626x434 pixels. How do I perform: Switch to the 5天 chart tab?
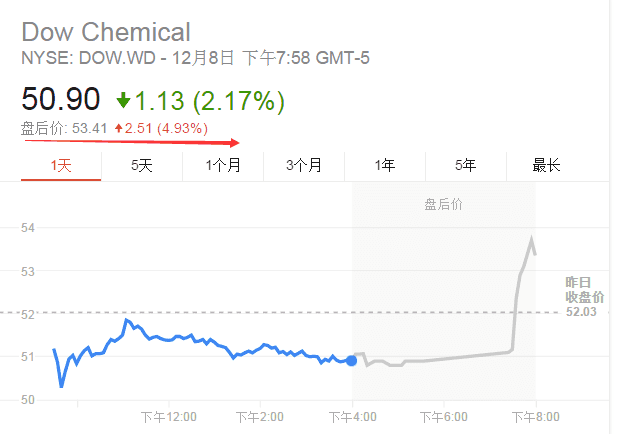(x=142, y=166)
